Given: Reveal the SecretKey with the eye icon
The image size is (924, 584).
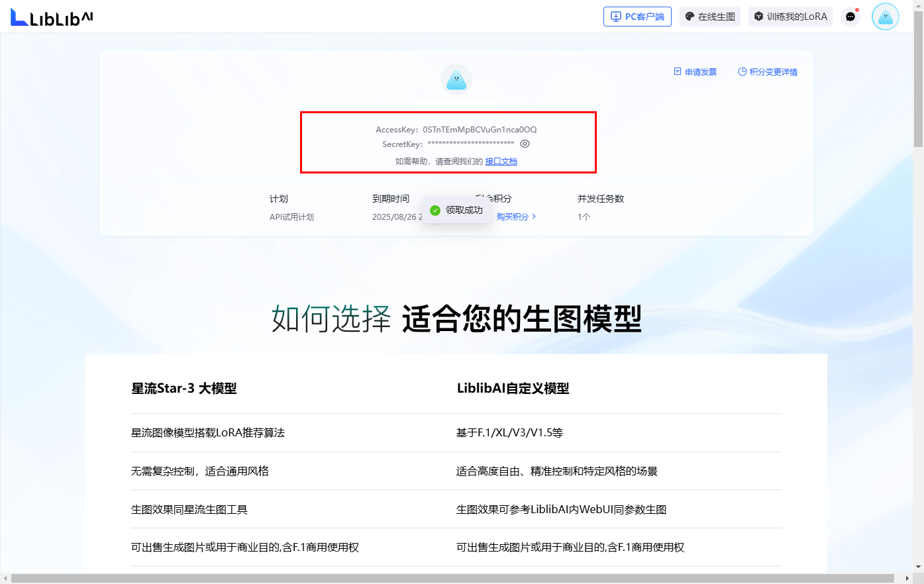Looking at the screenshot, I should pyautogui.click(x=525, y=144).
